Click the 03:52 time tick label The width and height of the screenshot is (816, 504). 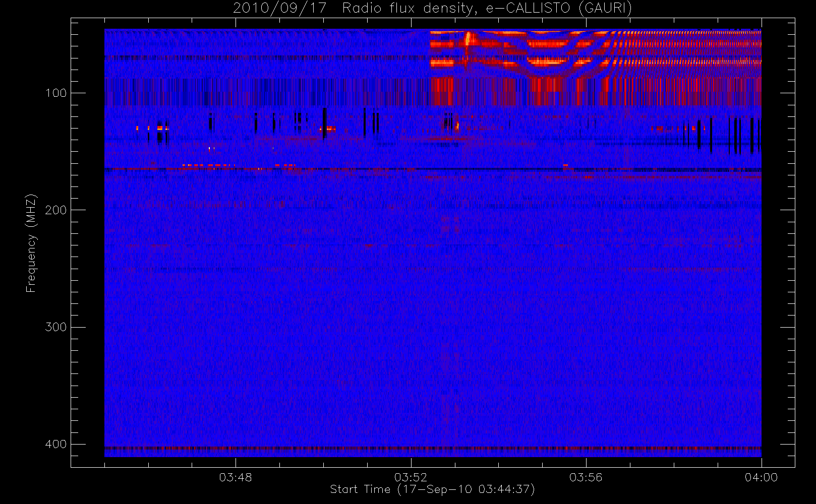click(411, 477)
